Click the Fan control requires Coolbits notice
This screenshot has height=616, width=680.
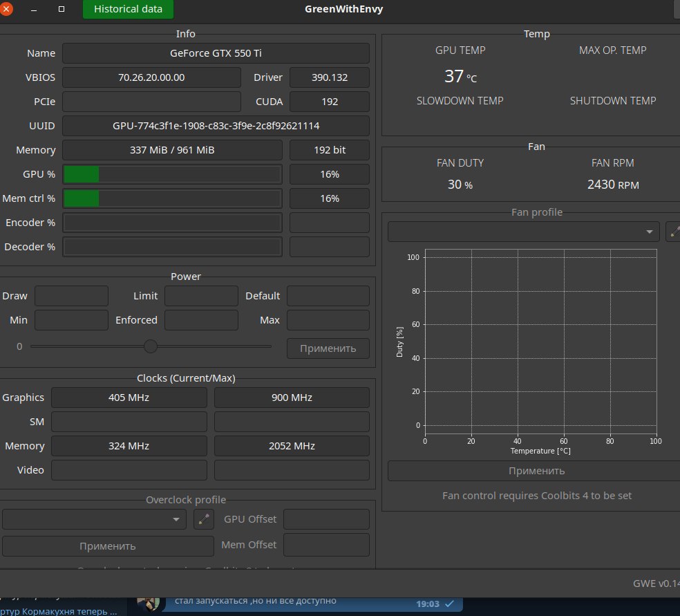pyautogui.click(x=536, y=496)
